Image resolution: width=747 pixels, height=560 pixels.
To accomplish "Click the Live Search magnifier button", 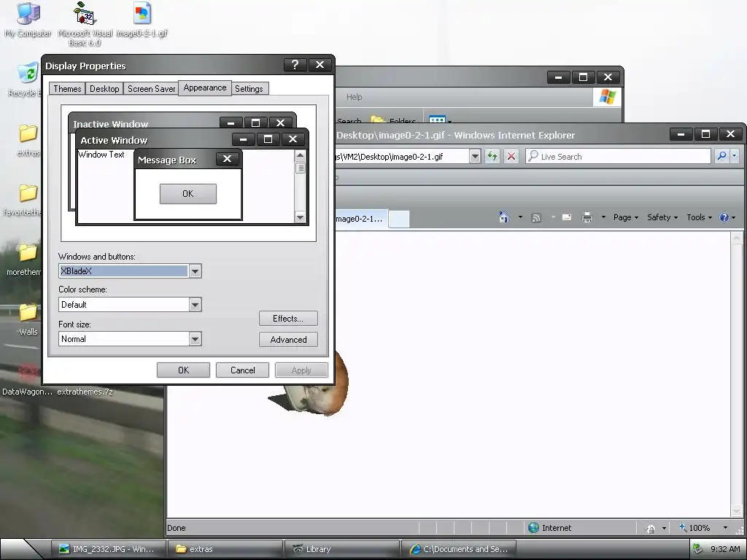I will pos(721,156).
